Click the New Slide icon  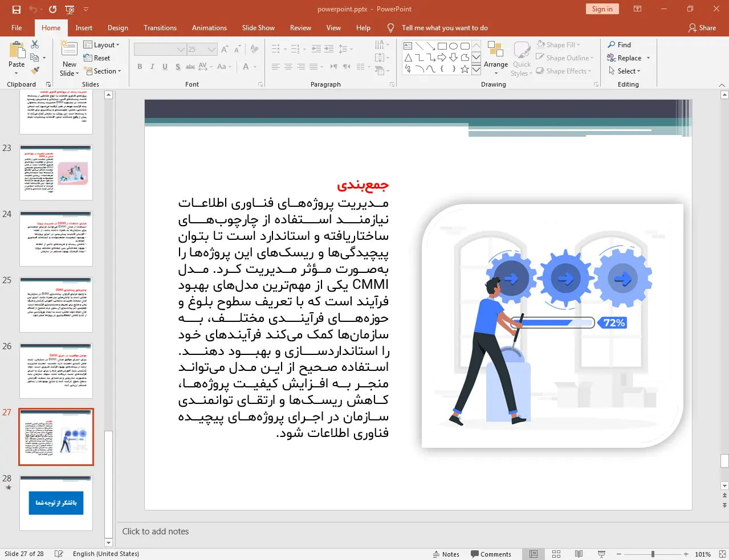click(69, 50)
